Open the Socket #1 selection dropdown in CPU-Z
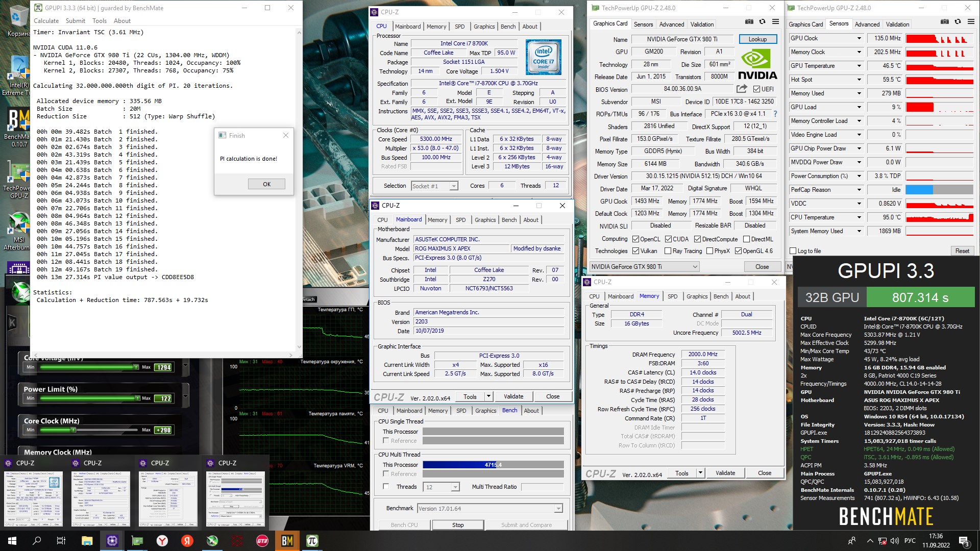This screenshot has height=551, width=980. coord(434,186)
